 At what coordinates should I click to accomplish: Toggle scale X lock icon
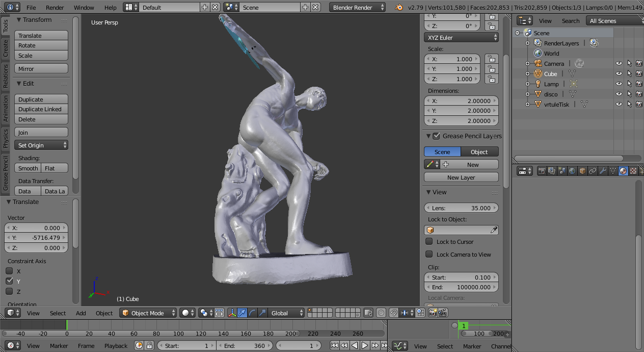point(491,59)
